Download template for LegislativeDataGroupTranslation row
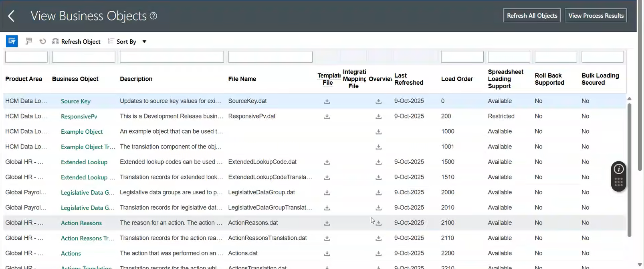Screen dimensions: 644x269 coord(327,208)
